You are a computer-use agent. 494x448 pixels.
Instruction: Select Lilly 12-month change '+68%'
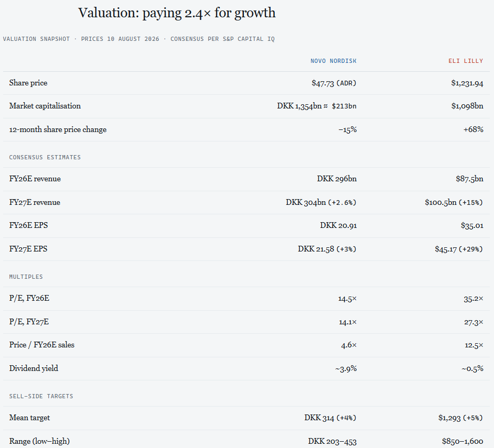[x=473, y=129]
